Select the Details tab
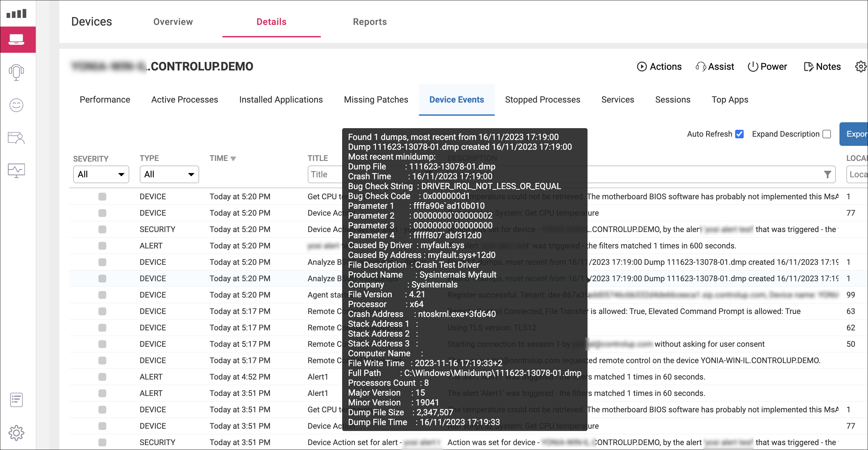Screen dimensions: 868x450 point(272,22)
